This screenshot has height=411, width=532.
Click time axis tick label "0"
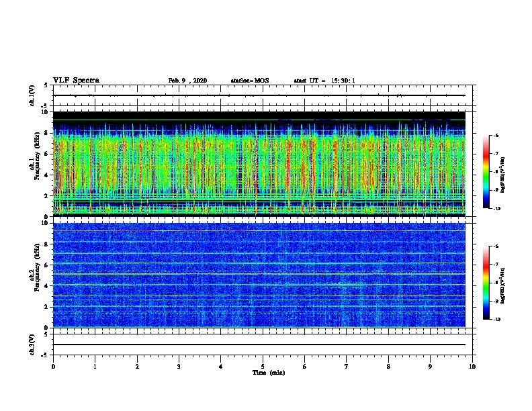[53, 367]
